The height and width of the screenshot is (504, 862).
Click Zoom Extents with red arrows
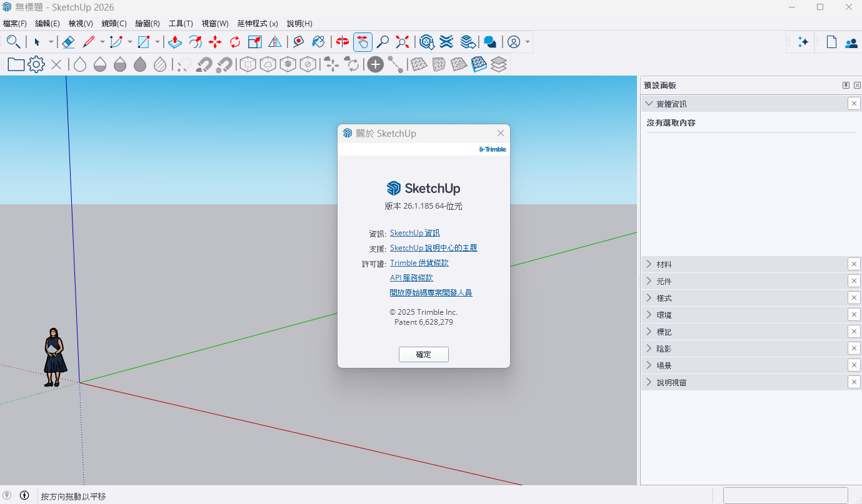click(403, 42)
